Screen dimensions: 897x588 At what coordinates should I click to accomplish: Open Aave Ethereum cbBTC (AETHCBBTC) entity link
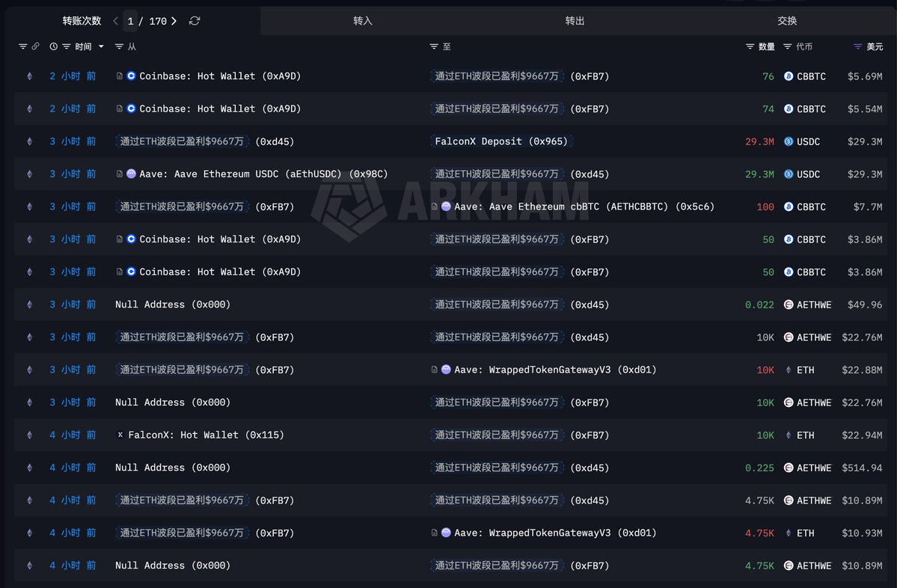tap(584, 206)
